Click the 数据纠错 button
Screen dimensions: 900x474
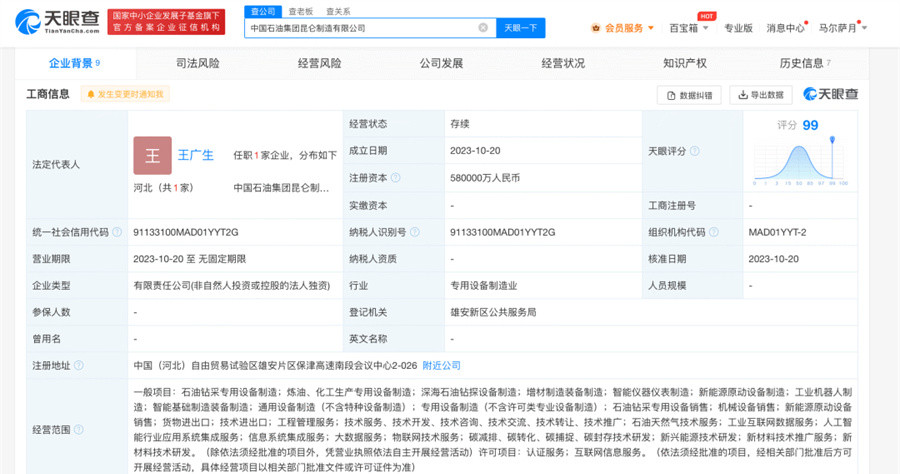pyautogui.click(x=689, y=95)
